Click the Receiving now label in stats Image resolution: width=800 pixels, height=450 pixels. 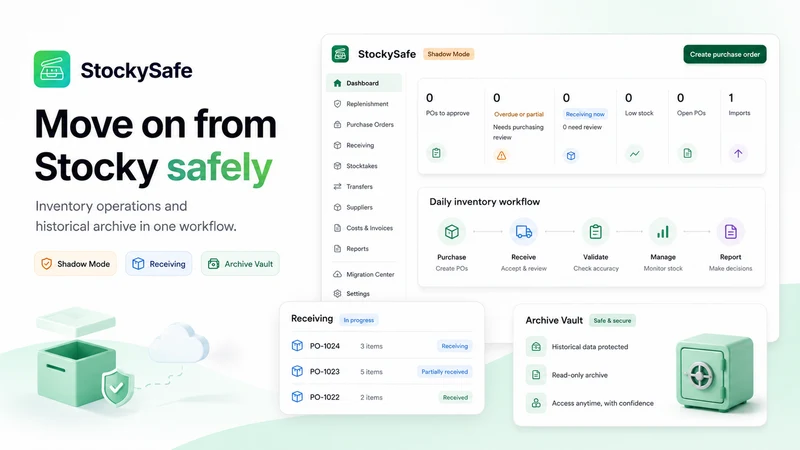tap(585, 114)
